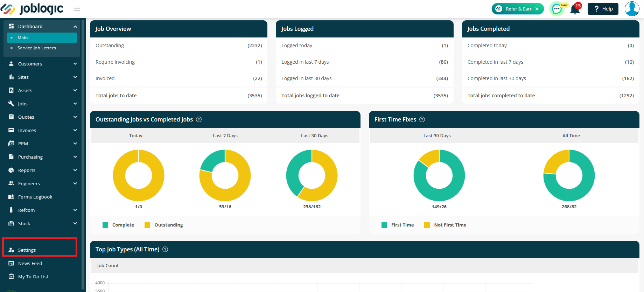Open the chat messages icon

[x=557, y=9]
